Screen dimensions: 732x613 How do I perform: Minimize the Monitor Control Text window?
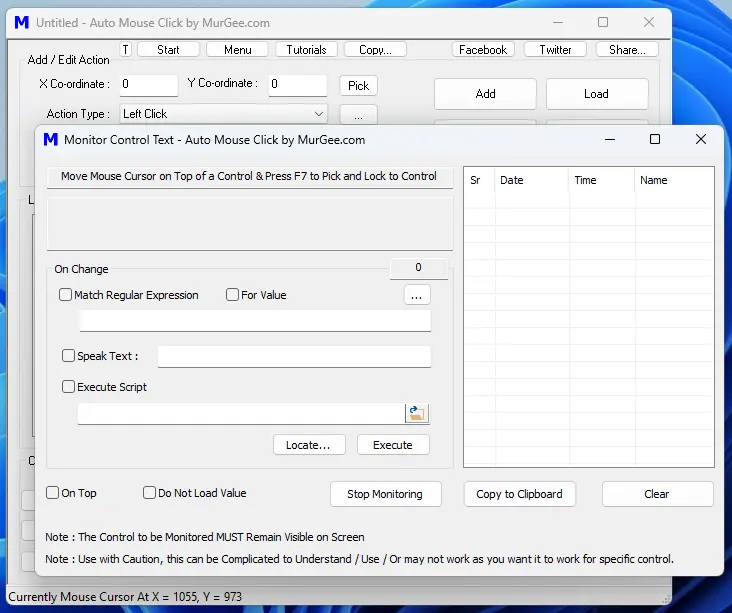610,139
